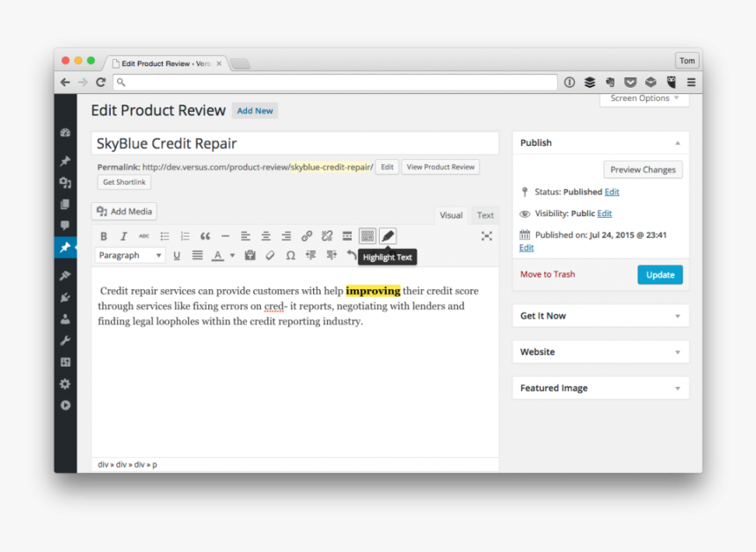756x552 pixels.
Task: Expand the Featured Image panel
Action: tap(678, 389)
